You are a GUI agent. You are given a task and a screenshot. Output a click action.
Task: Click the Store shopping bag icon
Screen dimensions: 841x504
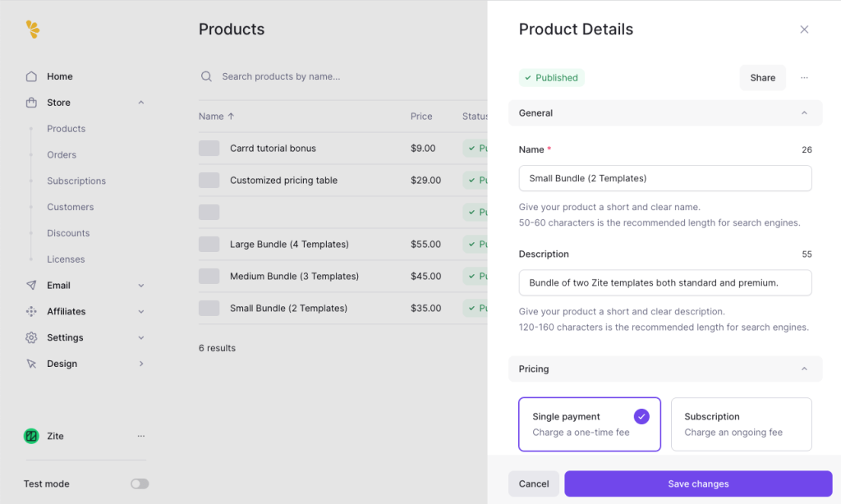tap(31, 103)
